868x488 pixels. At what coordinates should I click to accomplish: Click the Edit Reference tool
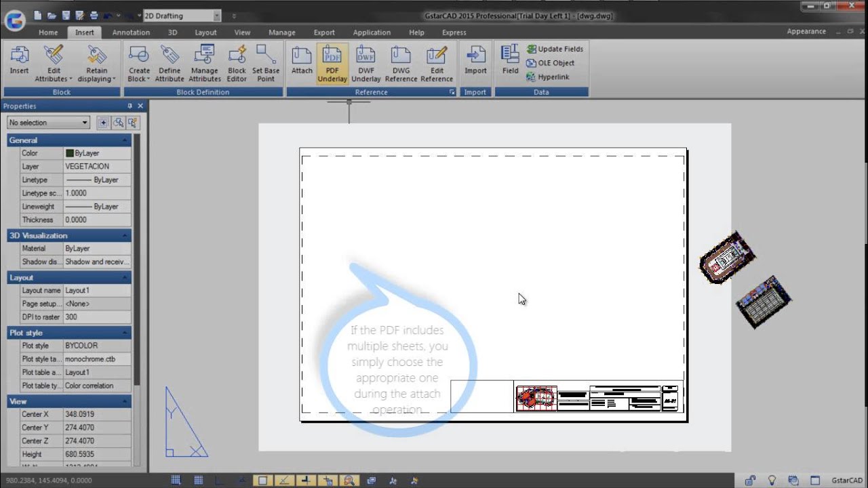(437, 64)
